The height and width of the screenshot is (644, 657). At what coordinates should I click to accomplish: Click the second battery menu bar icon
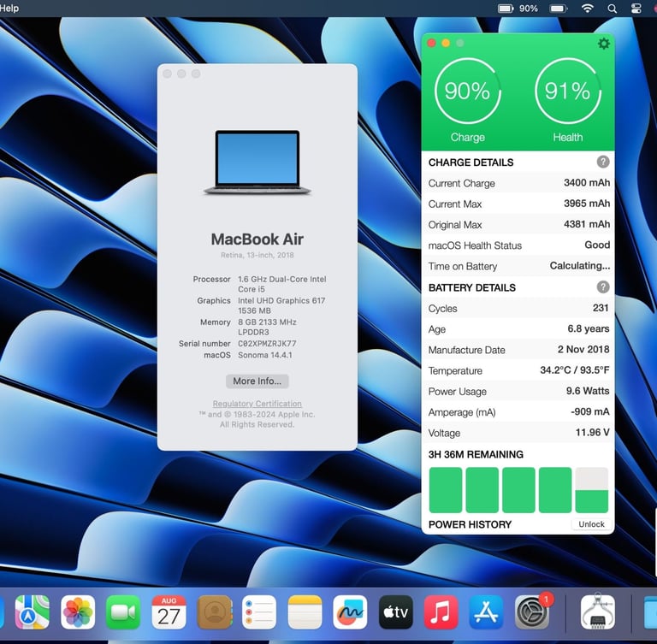558,9
